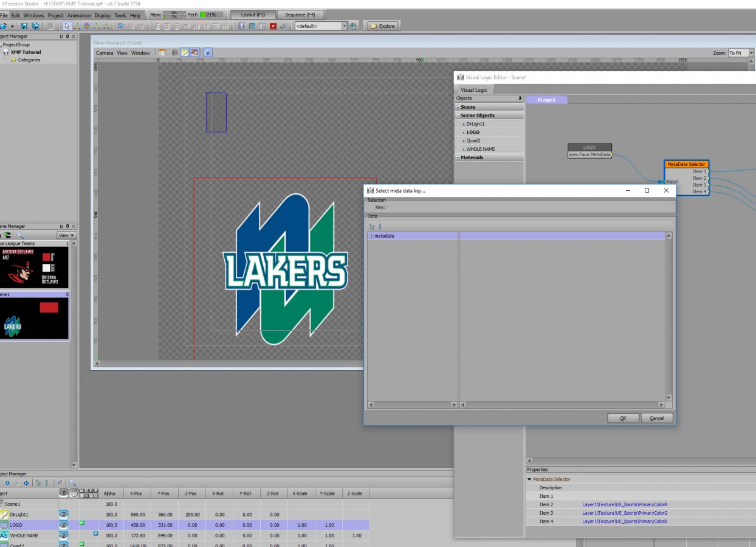Select the Arizona Outlaws scene thumbnail

(x=34, y=267)
